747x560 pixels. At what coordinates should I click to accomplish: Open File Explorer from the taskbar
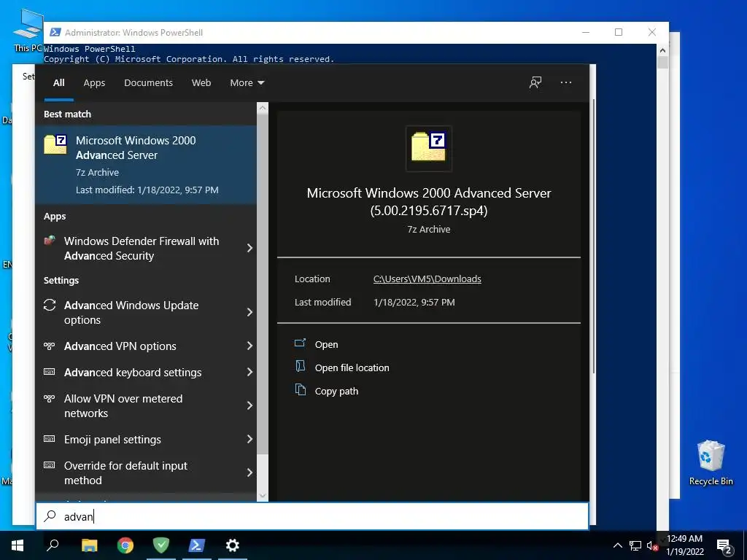coord(89,545)
